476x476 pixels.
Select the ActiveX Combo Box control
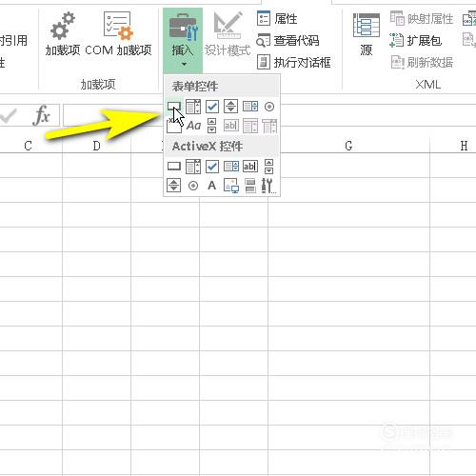pos(193,167)
